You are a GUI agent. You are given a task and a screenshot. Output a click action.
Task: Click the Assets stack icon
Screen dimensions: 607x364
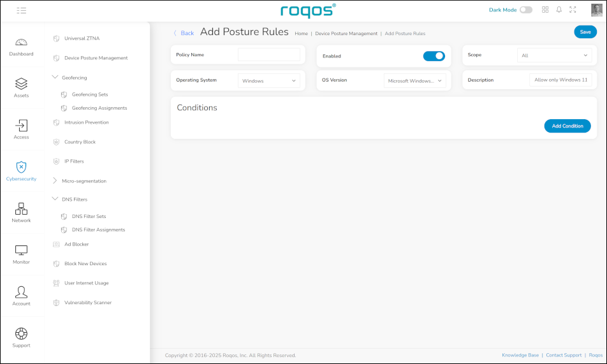coord(21,84)
